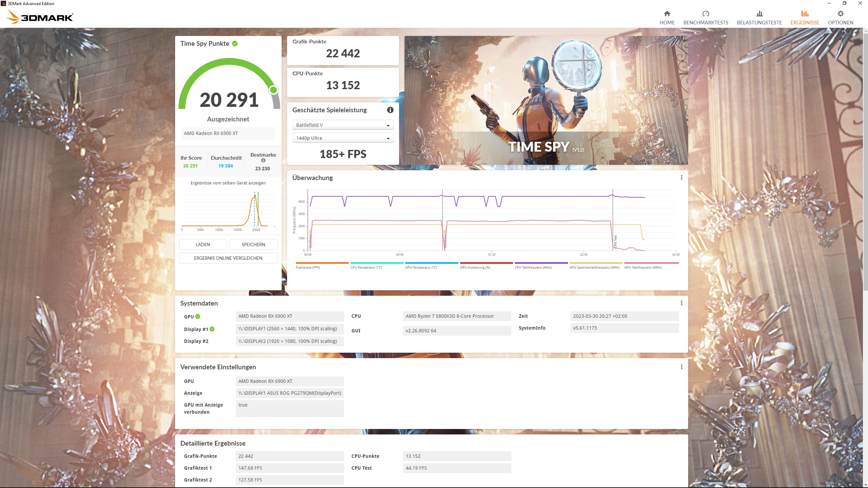This screenshot has width=868, height=488.
Task: Click the GPU Auslastung red legend swatch
Action: coord(486,263)
